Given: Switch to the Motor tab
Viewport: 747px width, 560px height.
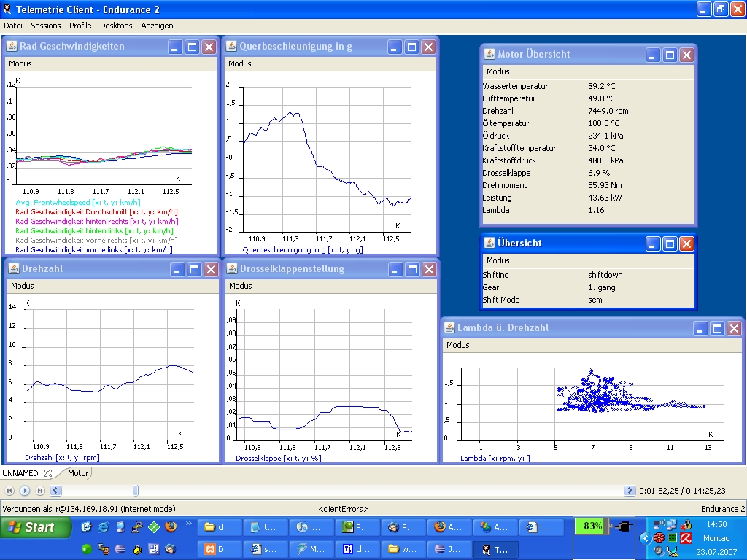Looking at the screenshot, I should 78,473.
